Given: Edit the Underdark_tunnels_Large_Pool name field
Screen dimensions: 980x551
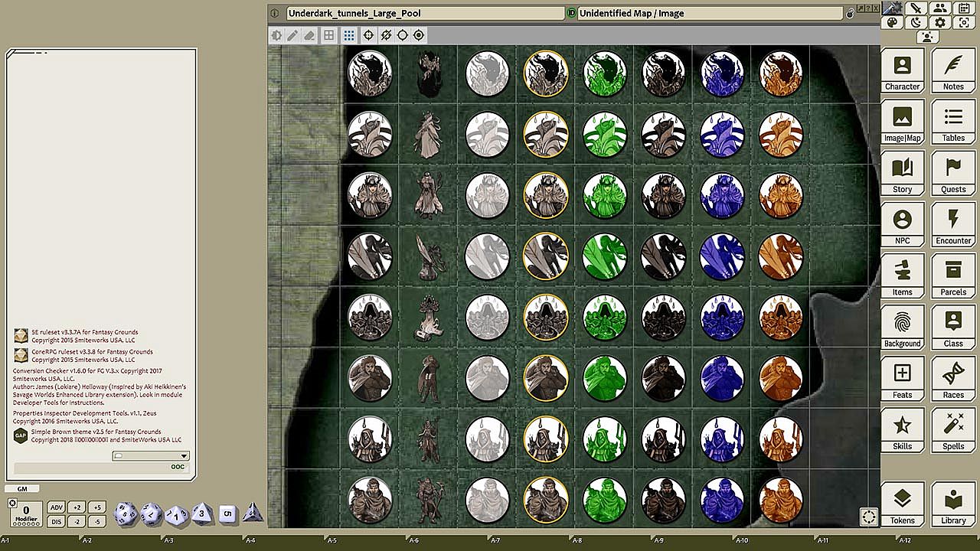Looking at the screenshot, I should 425,13.
